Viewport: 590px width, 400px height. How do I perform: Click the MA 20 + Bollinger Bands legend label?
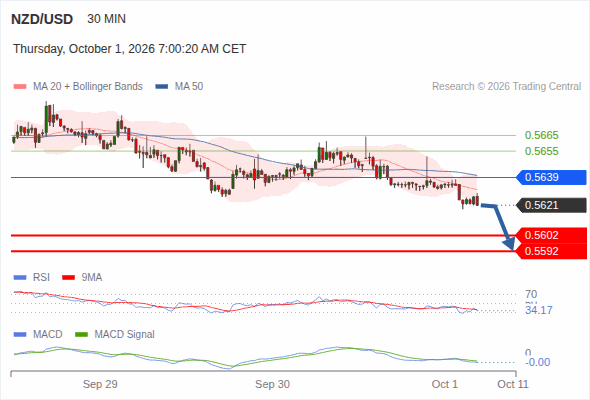[88, 87]
